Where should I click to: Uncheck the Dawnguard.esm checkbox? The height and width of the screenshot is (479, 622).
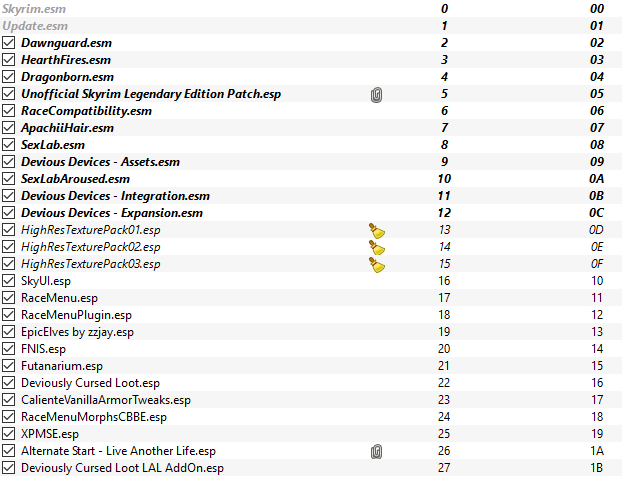8,43
